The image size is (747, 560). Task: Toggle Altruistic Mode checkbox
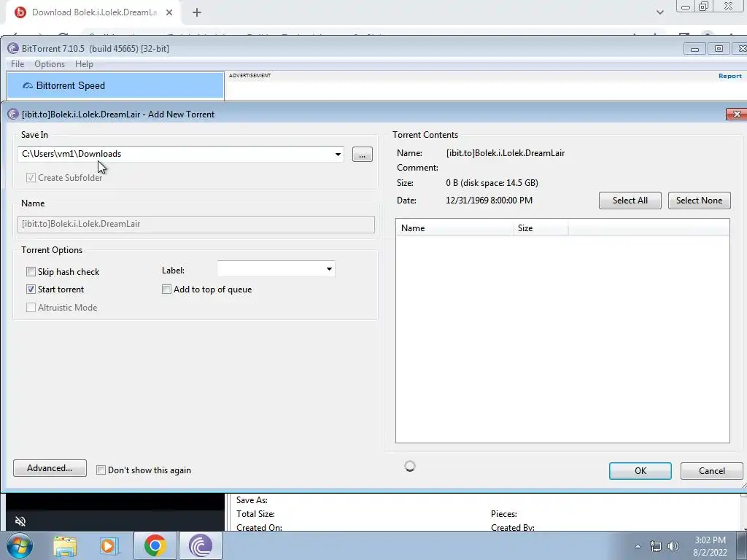pyautogui.click(x=31, y=308)
